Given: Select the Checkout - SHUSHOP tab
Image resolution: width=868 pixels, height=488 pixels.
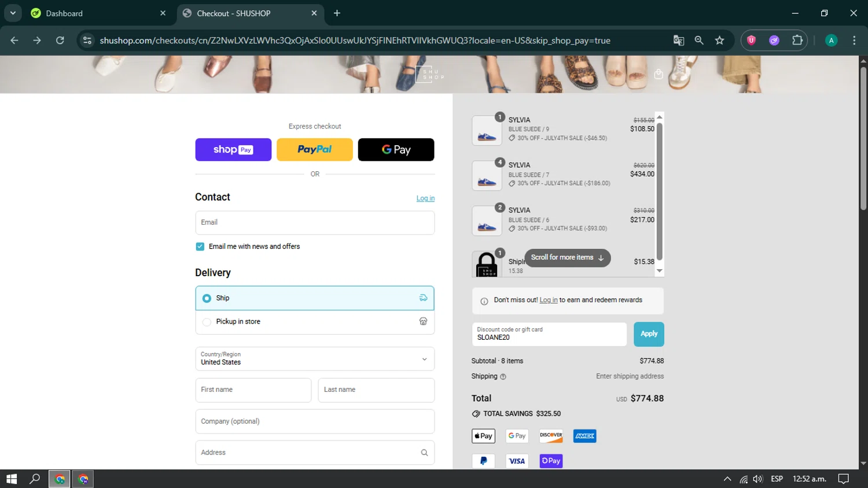Looking at the screenshot, I should click(249, 13).
